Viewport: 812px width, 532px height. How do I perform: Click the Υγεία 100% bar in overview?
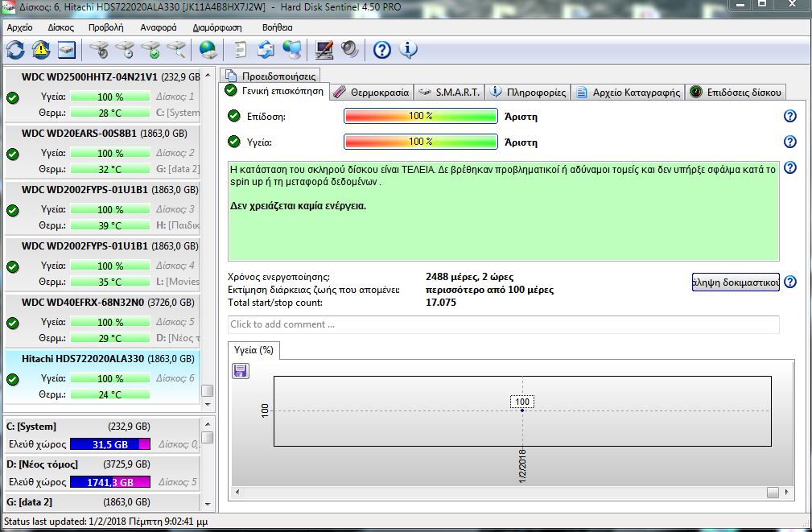[421, 142]
